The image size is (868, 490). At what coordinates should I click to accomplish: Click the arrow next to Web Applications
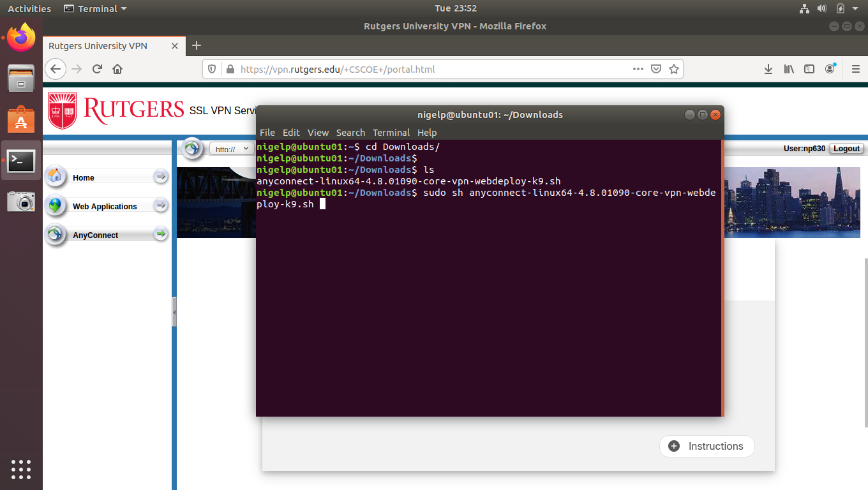[x=161, y=205]
